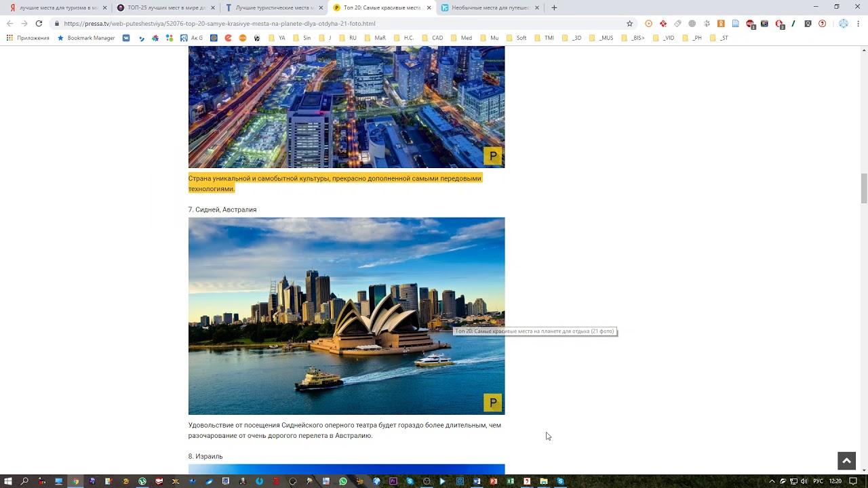Open File Explorer from the taskbar
The image size is (868, 488).
(543, 481)
